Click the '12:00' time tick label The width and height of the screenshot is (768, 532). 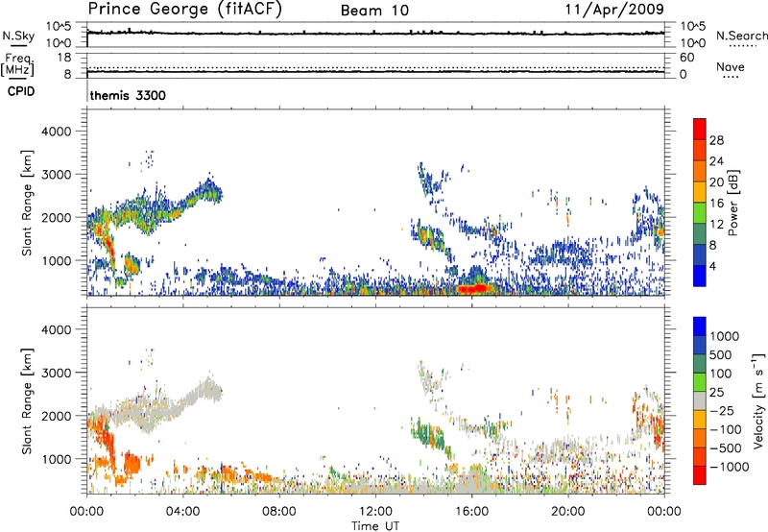pyautogui.click(x=375, y=512)
